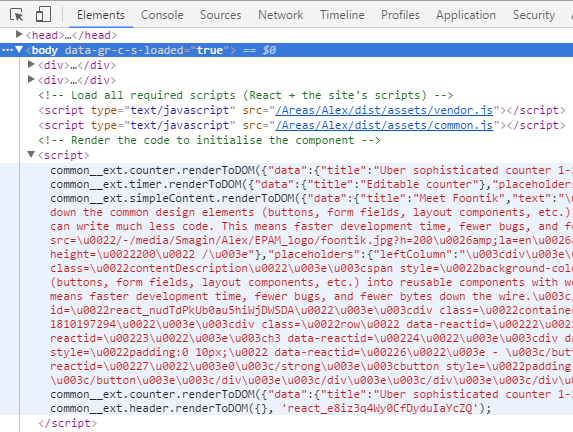
Task: Select the closing script tag
Action: (x=68, y=423)
